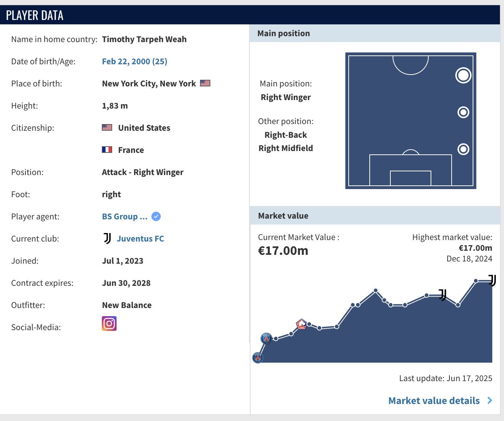Viewport: 504px width, 421px height.
Task: Click the lowest PSG crest on chart
Action: coord(258,357)
